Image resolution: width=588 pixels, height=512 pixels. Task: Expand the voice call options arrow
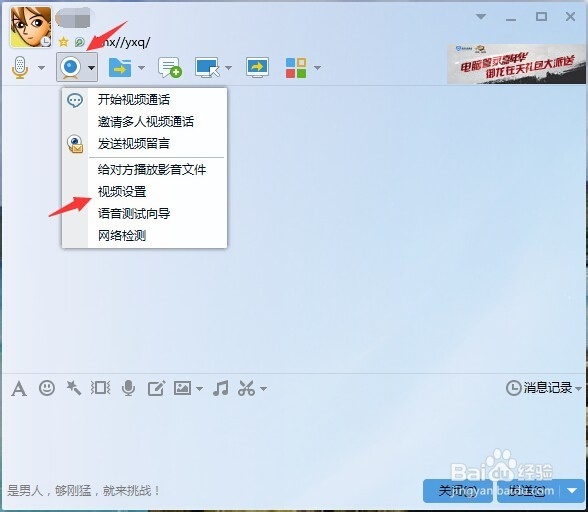[x=42, y=68]
